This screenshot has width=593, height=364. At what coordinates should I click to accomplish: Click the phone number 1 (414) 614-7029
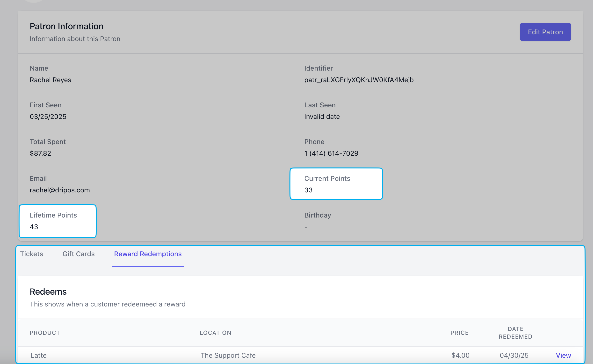[x=331, y=153]
